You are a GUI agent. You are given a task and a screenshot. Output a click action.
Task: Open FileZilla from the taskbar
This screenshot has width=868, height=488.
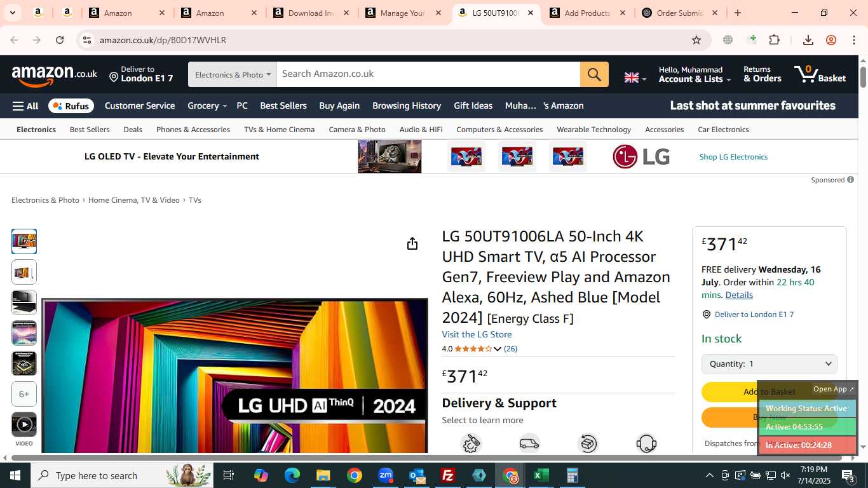coord(448,475)
